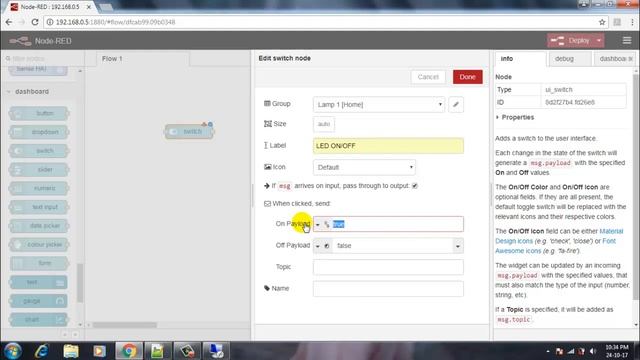Click the workspace horizontal scrollbar
The width and height of the screenshot is (640, 360).
pos(124,325)
